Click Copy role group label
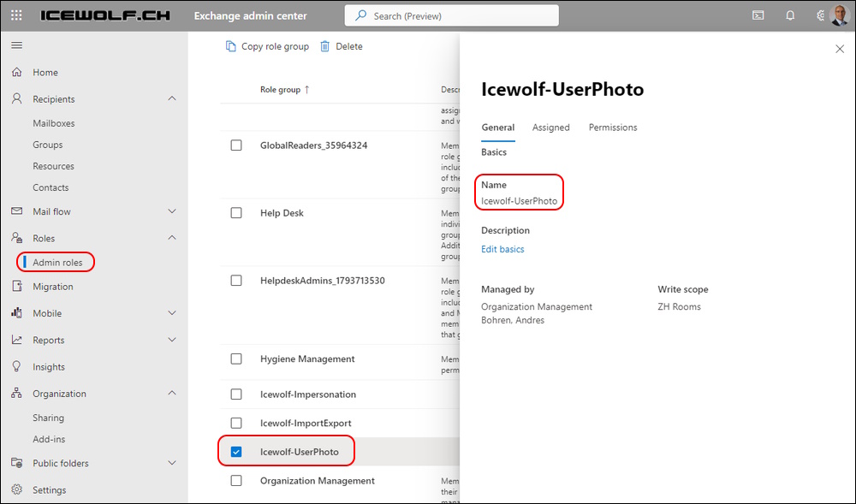 point(275,46)
